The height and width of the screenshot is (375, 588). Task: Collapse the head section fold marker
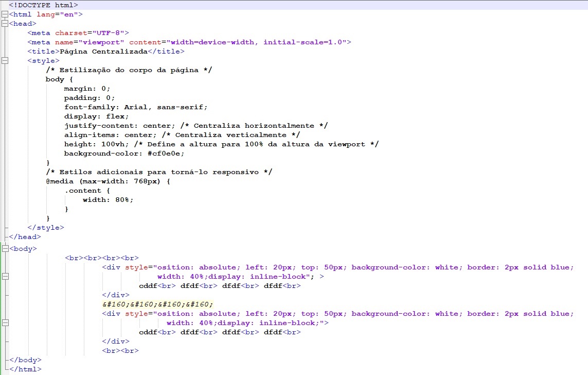pyautogui.click(x=5, y=24)
